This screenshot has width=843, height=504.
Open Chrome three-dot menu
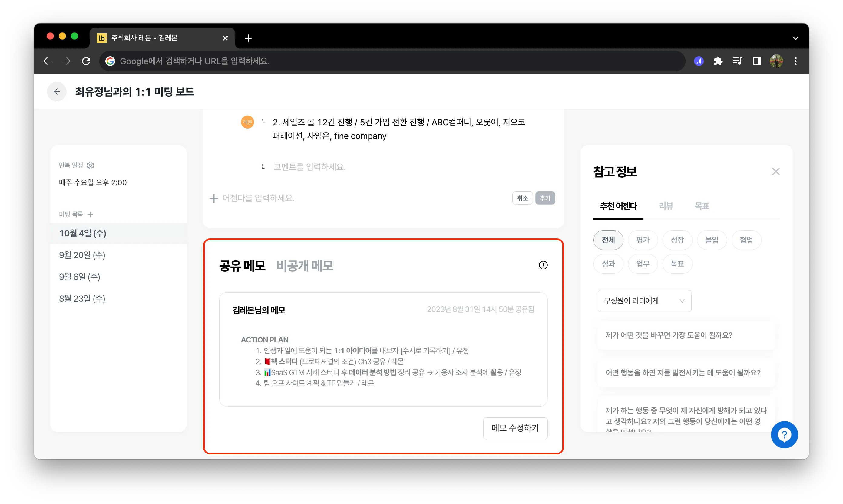(x=796, y=61)
